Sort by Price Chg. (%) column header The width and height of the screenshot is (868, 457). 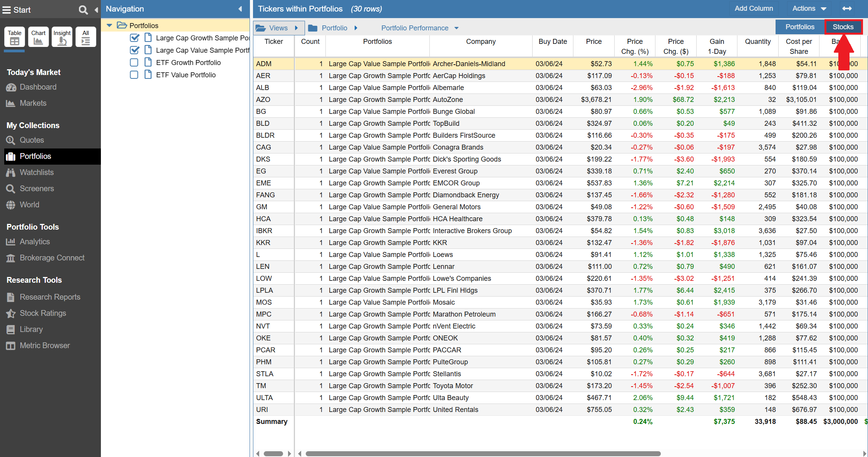click(x=635, y=46)
